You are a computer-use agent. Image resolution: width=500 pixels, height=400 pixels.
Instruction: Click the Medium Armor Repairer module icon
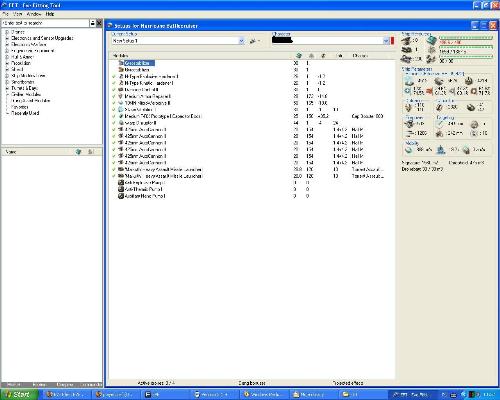121,96
